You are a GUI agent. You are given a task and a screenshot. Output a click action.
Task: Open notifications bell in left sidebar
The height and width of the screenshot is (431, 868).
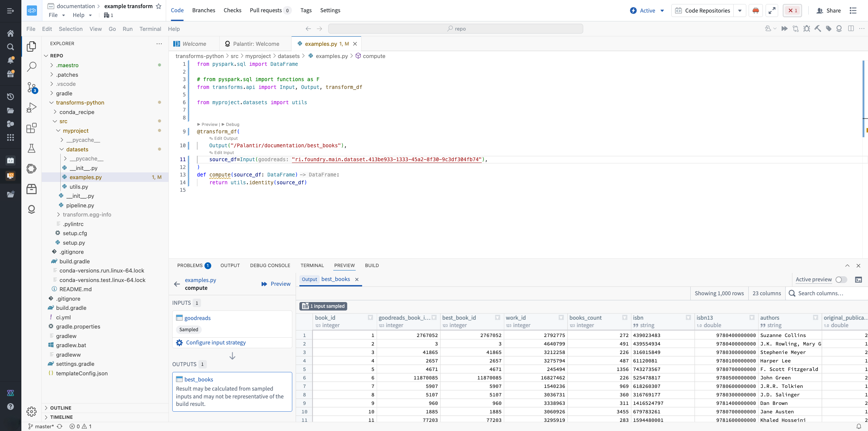(x=11, y=60)
